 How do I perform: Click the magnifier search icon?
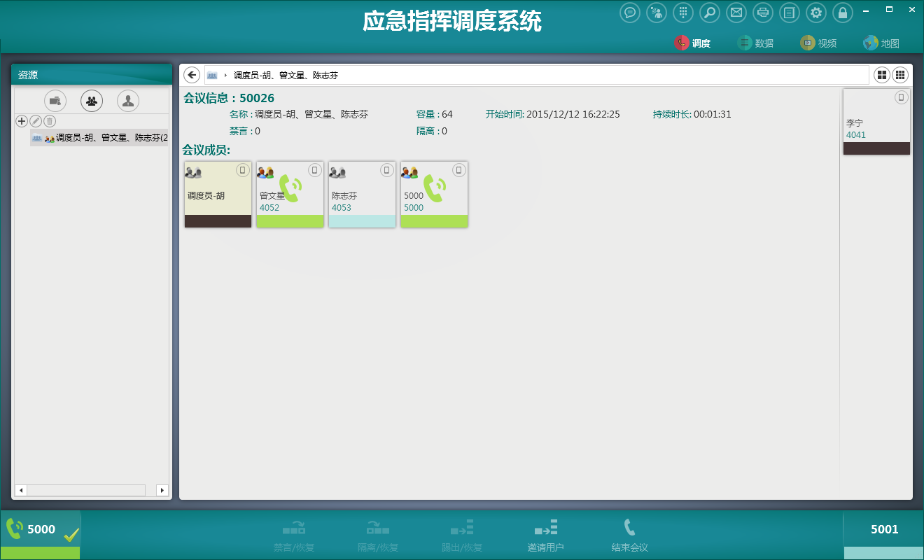(x=710, y=13)
